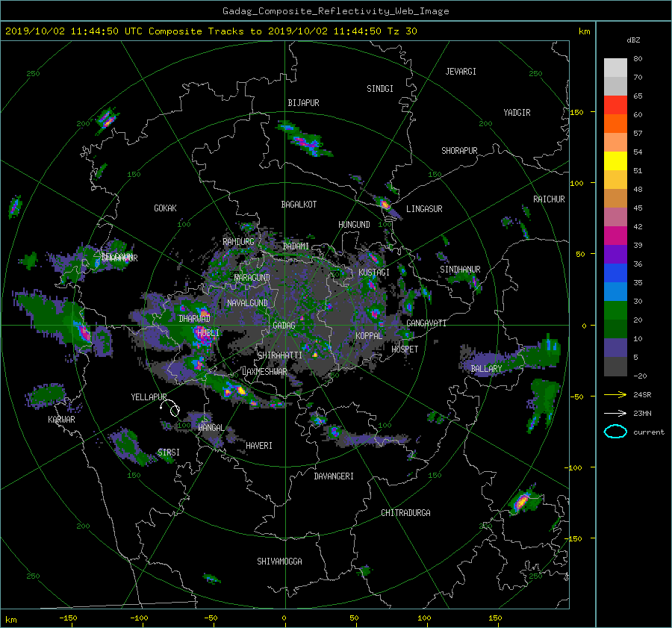This screenshot has height=628, width=672.
Task: Click the BIJAPUR city label
Action: coord(303,103)
